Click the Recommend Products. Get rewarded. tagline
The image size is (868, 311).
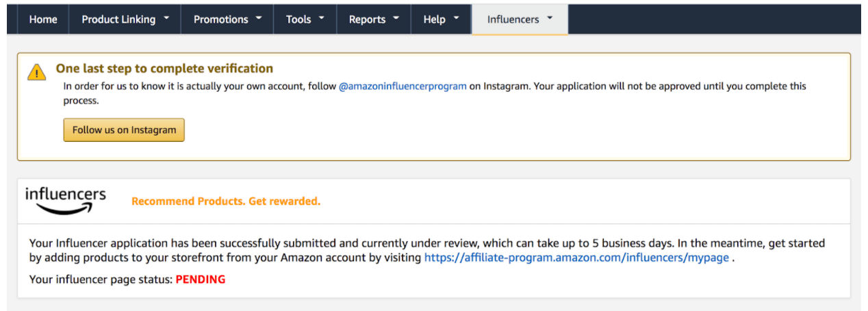tap(226, 201)
